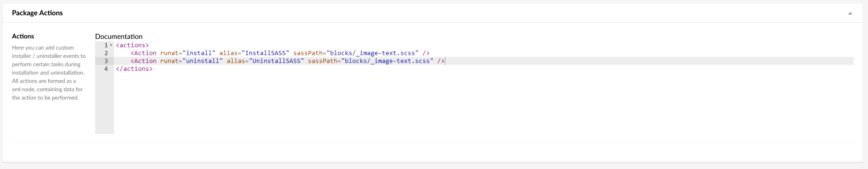
Task: Click the "InstallSASS" alias value
Action: [x=265, y=53]
